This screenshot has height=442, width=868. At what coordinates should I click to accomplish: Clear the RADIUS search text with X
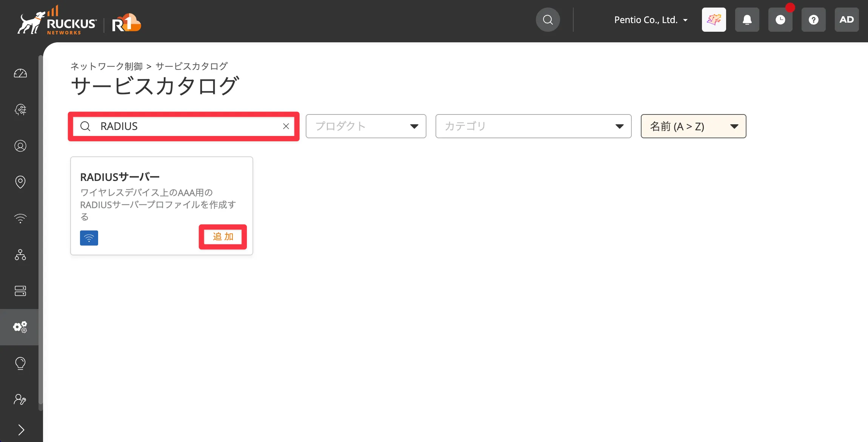[286, 126]
